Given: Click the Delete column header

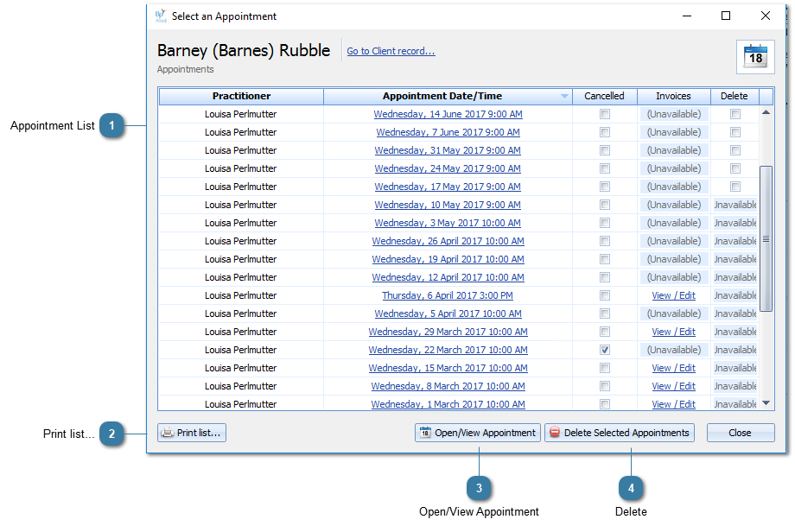Looking at the screenshot, I should point(735,96).
